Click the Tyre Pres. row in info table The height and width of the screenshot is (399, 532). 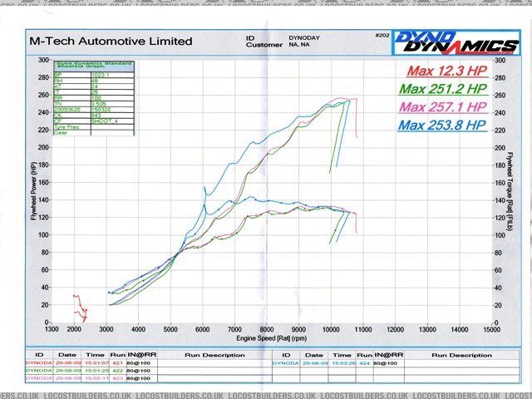[71, 126]
